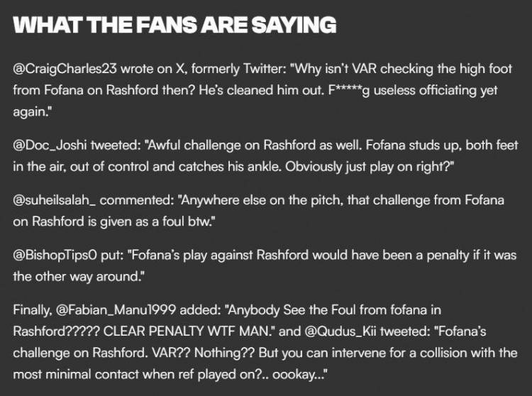Click the "WHAT THE FANS ARE SAYING" heading

[x=174, y=26]
